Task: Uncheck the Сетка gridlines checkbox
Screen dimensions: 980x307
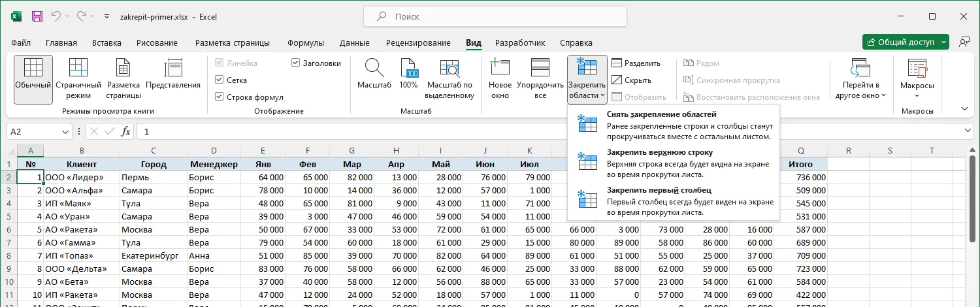Action: 220,80
